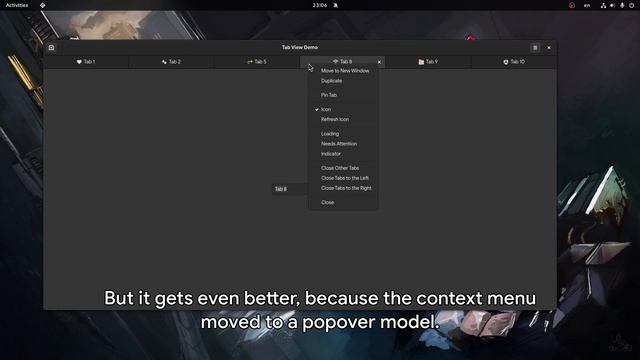Viewport: 640px width, 360px height.
Task: Click the network icon in system tray
Action: pos(603,5)
